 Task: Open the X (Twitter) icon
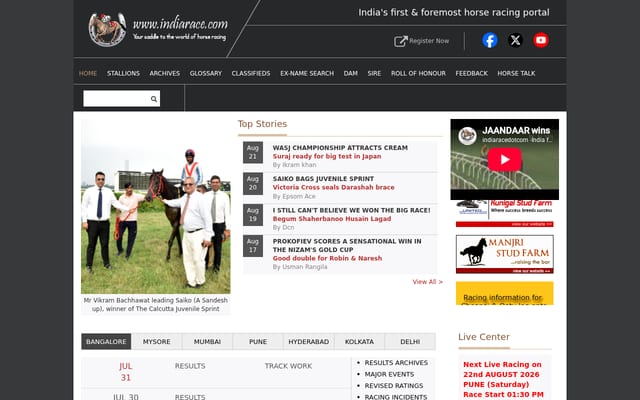pyautogui.click(x=515, y=40)
